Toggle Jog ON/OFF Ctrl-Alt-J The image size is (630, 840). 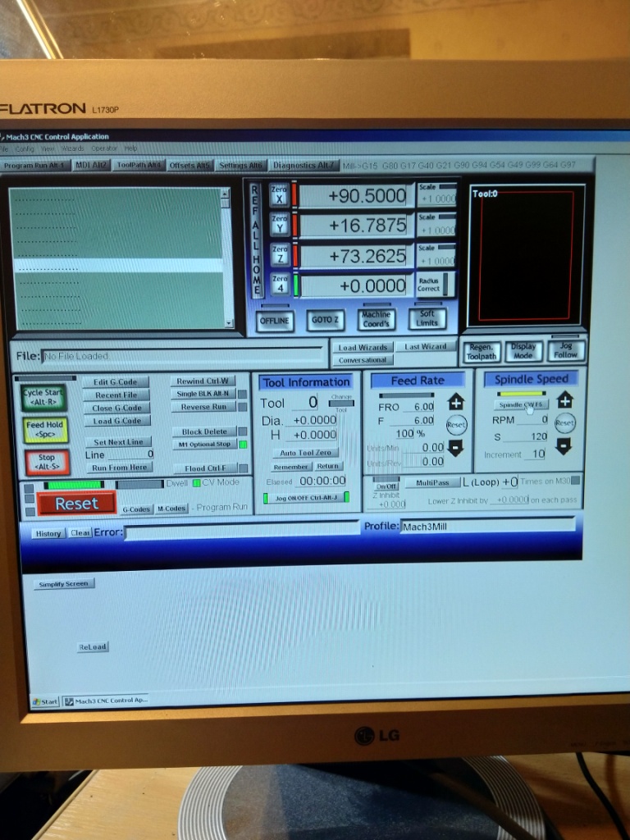[307, 498]
